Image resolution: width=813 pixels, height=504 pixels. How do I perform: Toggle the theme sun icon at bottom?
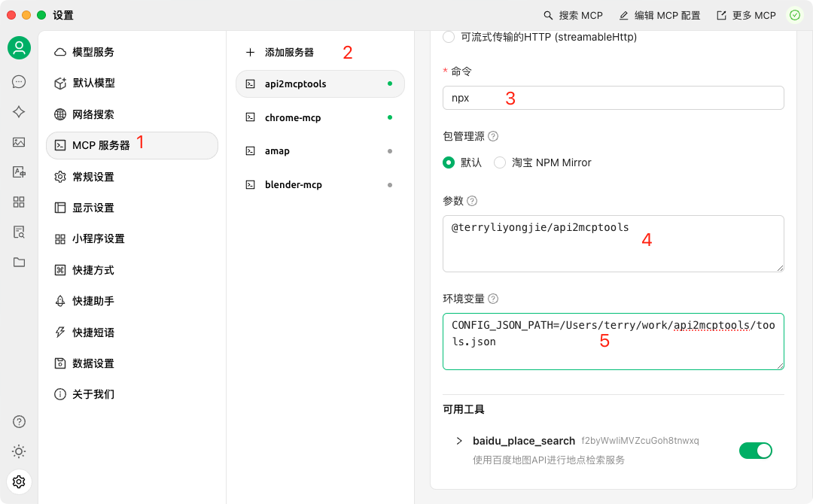point(19,451)
